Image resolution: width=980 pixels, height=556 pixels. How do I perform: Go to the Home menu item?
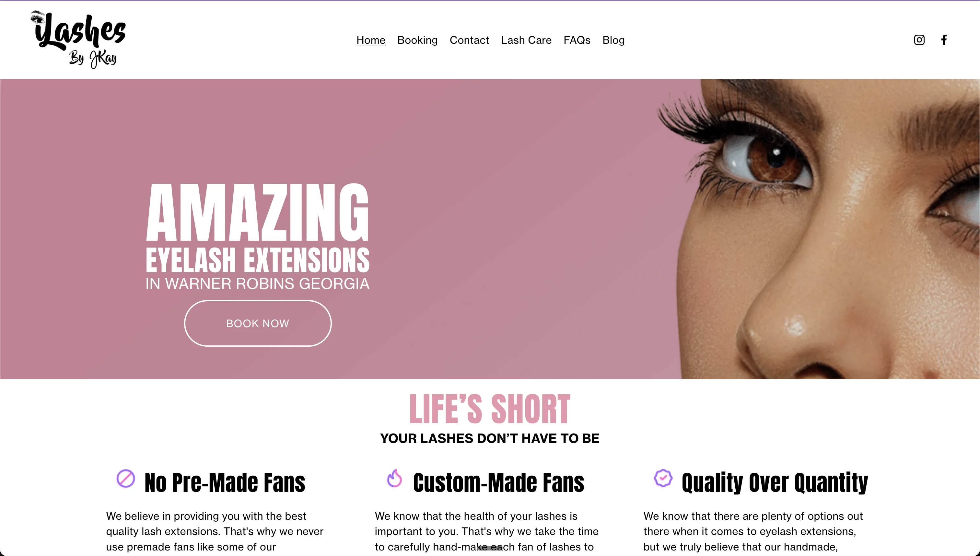tap(371, 40)
